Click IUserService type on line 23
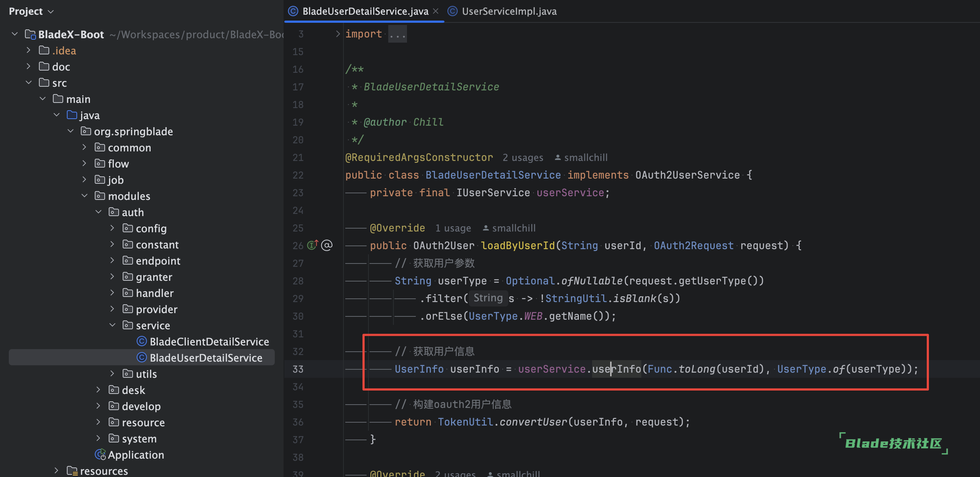Screen dimensions: 980x477 pos(493,193)
